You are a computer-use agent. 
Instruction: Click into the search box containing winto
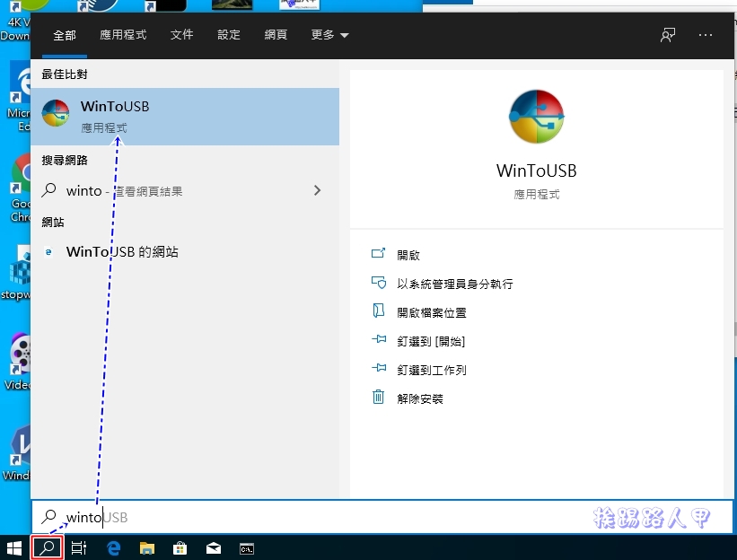point(382,517)
